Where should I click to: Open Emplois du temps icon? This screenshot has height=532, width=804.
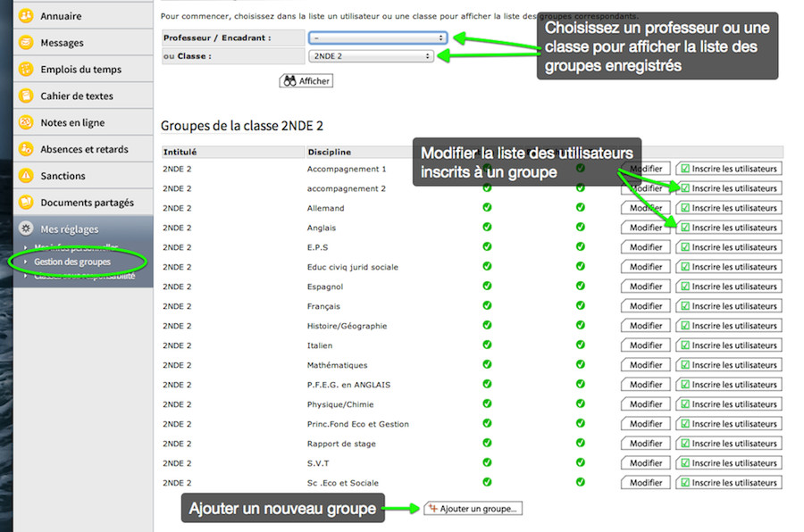point(26,70)
